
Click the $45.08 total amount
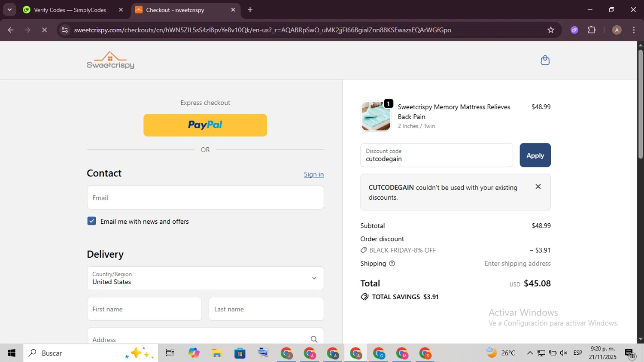537,283
